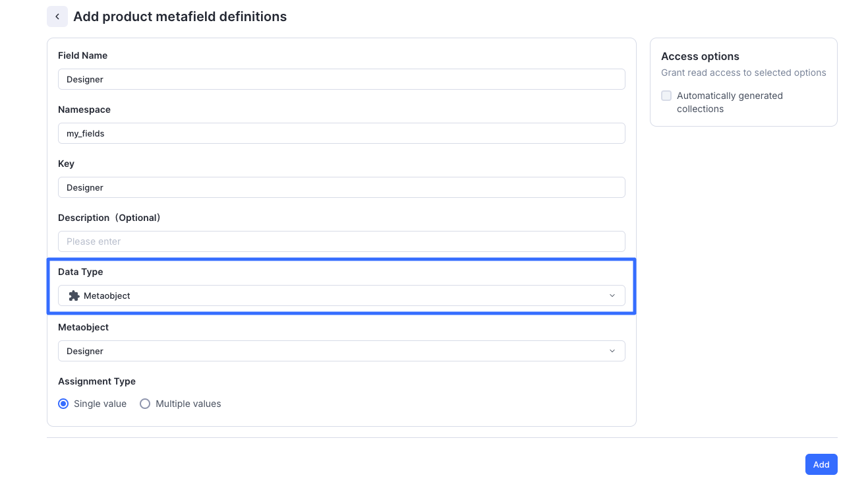Enable Automatically generated collections checkbox

[x=666, y=96]
